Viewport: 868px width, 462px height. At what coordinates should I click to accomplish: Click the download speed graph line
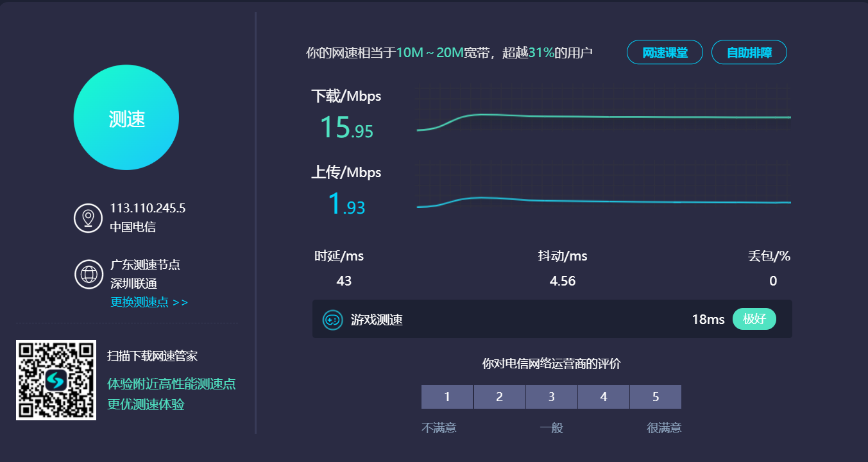point(603,117)
